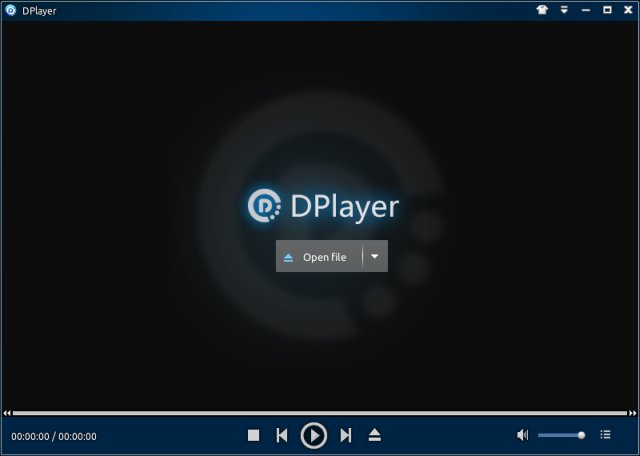Click the eject/open icon in control bar
Viewport: 640px width, 456px height.
point(374,435)
